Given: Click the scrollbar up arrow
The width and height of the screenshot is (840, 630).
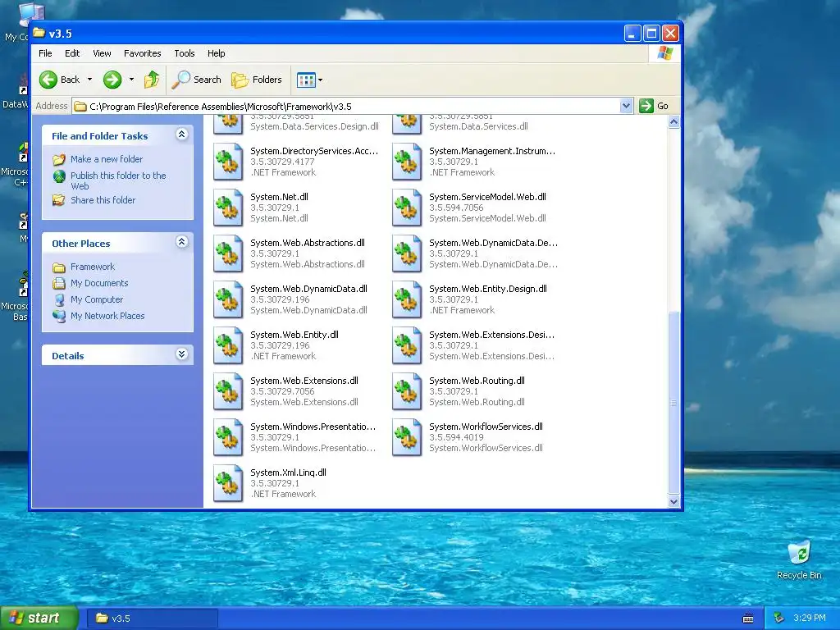Looking at the screenshot, I should coord(674,121).
